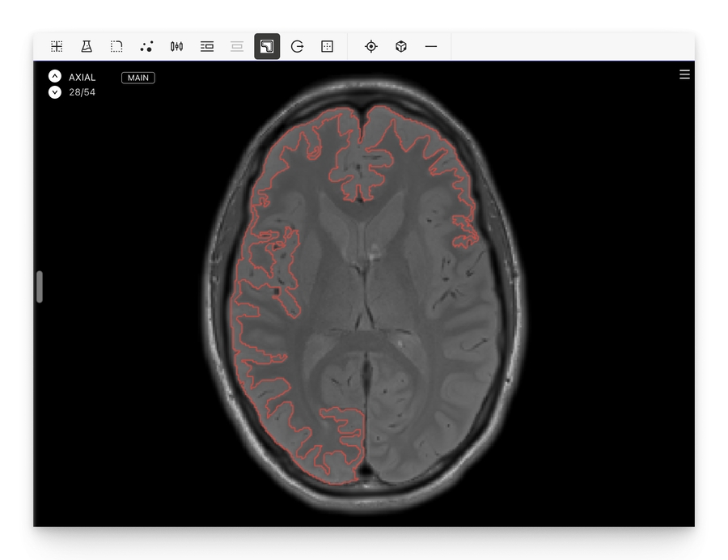Click the grid layout icon in toolbar
728x560 pixels.
tap(57, 47)
